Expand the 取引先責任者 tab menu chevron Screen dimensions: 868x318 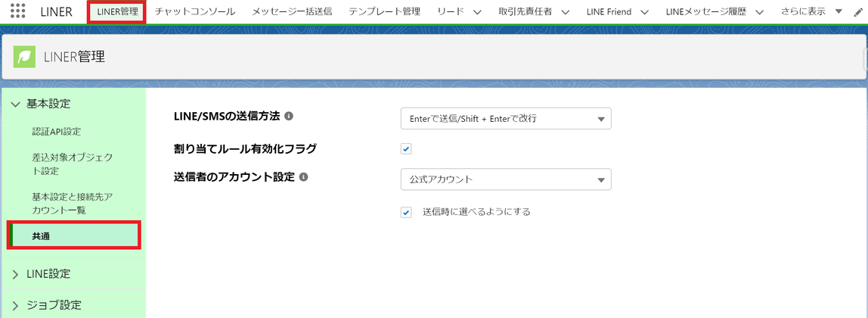coord(566,11)
